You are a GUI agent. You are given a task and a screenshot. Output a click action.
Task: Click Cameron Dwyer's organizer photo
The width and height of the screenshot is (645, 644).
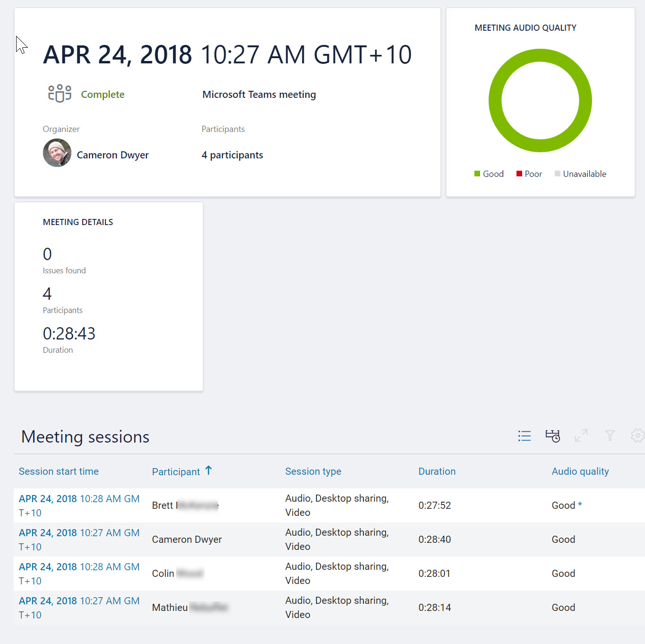pos(57,153)
